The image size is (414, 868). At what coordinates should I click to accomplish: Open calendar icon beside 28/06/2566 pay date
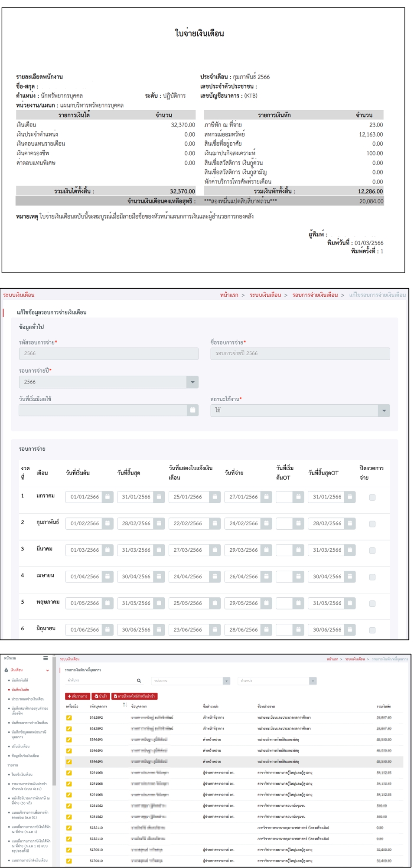coord(267,629)
